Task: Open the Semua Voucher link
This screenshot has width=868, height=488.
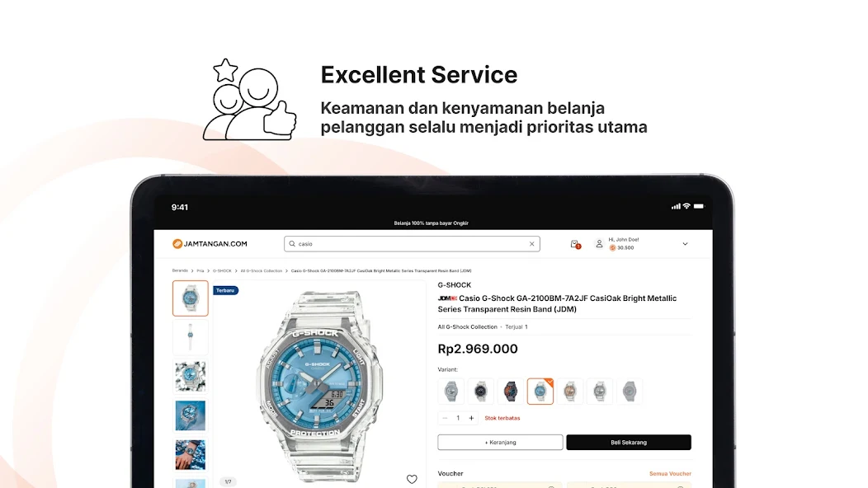Action: click(x=670, y=474)
